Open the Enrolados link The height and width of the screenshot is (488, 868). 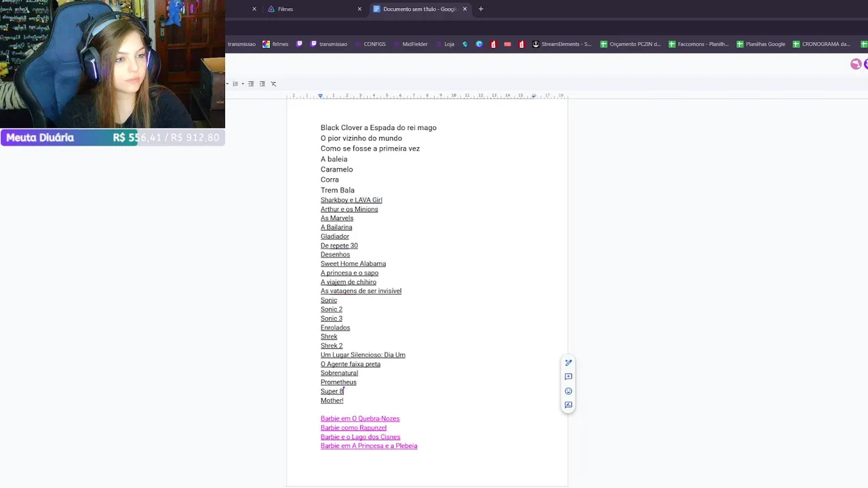[336, 328]
